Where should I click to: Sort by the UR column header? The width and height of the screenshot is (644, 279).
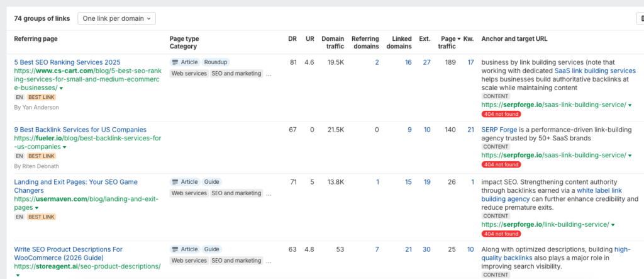(x=309, y=38)
